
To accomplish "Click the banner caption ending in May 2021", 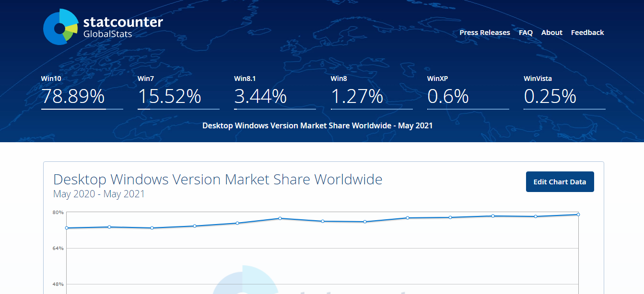I will pos(317,125).
